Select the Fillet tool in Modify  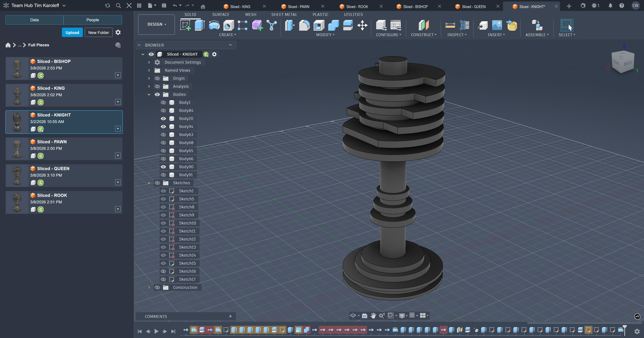(304, 25)
